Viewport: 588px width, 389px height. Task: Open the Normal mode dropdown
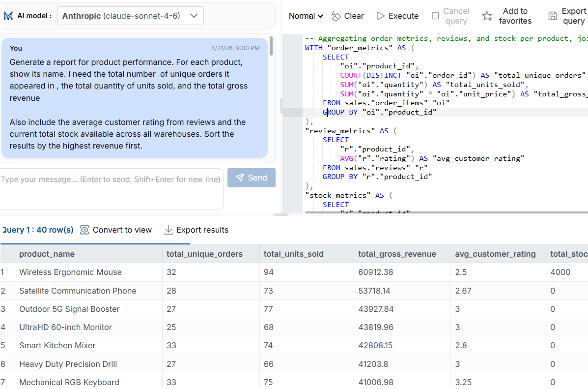tap(306, 16)
